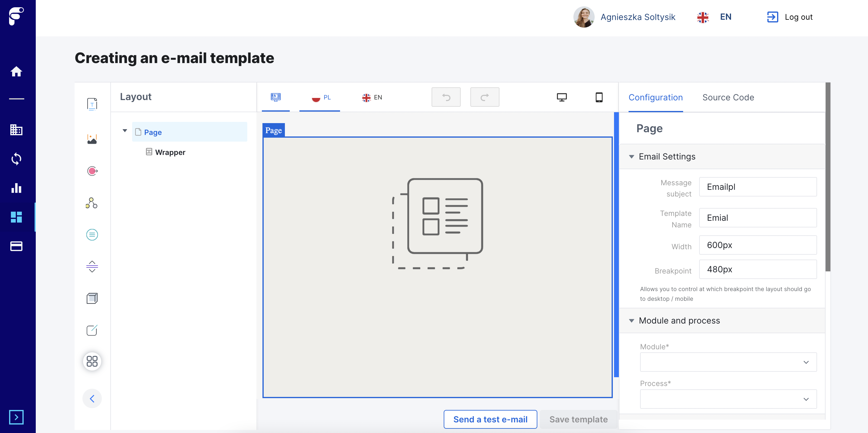Click the undo arrow button
The width and height of the screenshot is (868, 433).
pos(446,97)
